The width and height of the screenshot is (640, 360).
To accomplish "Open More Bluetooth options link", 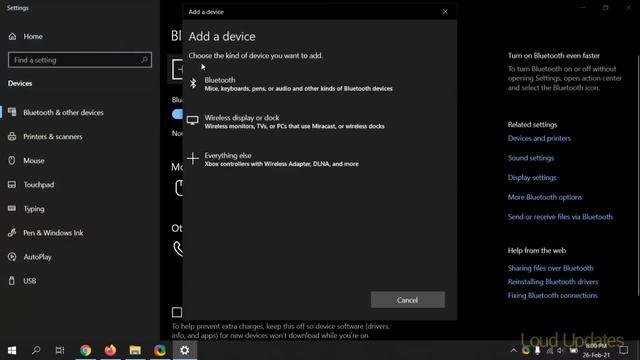I will click(x=544, y=197).
